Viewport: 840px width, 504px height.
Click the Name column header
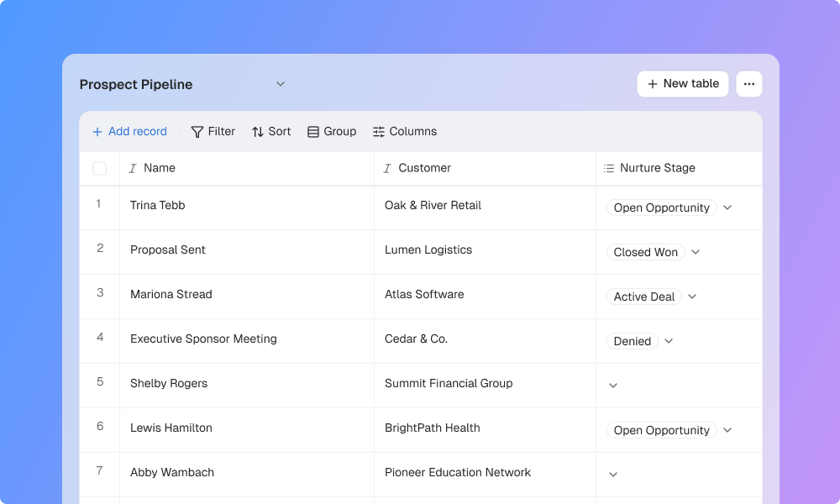(x=247, y=168)
